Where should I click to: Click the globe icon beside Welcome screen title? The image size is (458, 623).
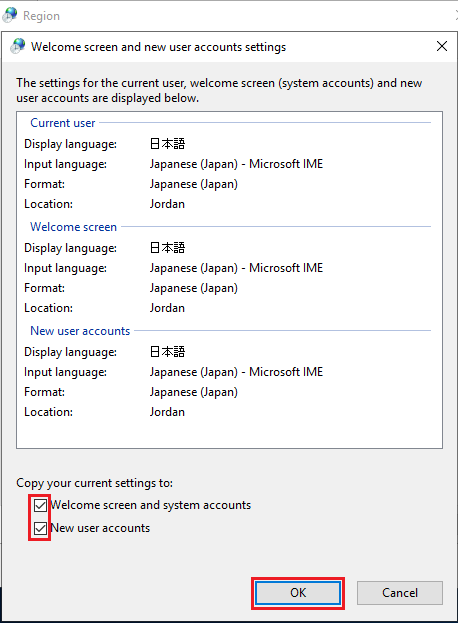[x=18, y=46]
